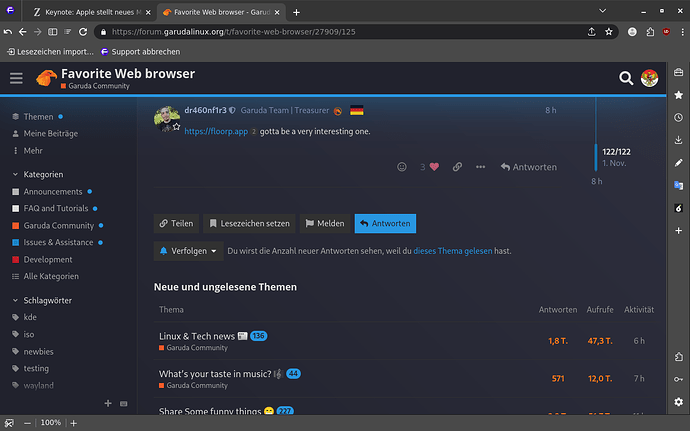Viewport: 690px width, 431px height.
Task: Click the blue Antworten reply button
Action: click(x=385, y=224)
